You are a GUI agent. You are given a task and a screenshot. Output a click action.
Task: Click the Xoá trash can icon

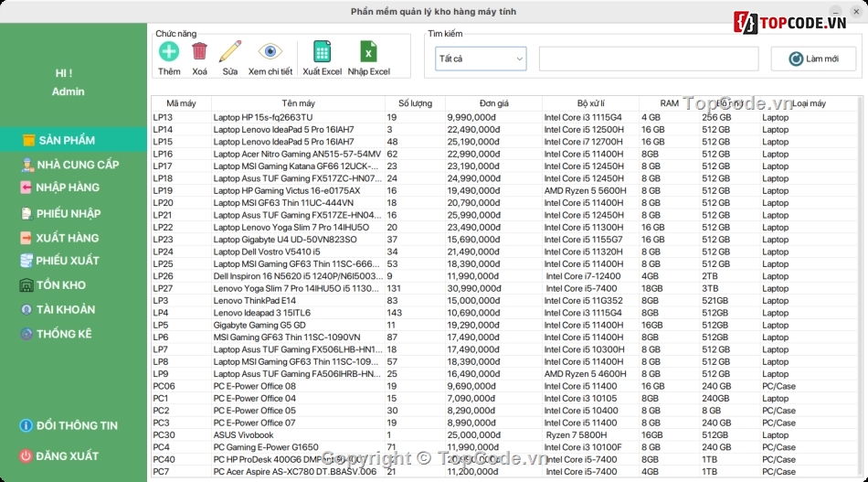[199, 51]
